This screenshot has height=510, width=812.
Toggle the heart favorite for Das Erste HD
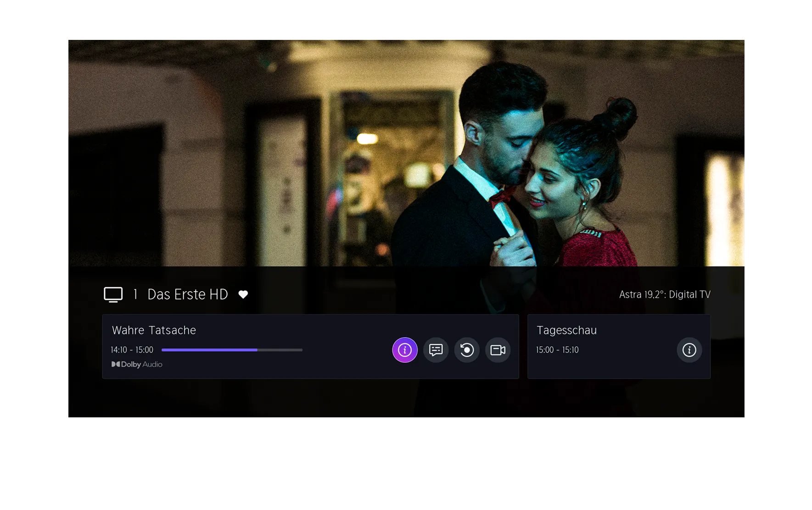243,294
